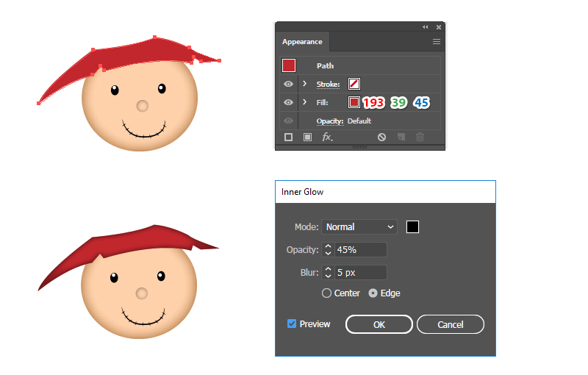588x375 pixels.
Task: Open the fx Add New Effect menu
Action: tap(328, 137)
